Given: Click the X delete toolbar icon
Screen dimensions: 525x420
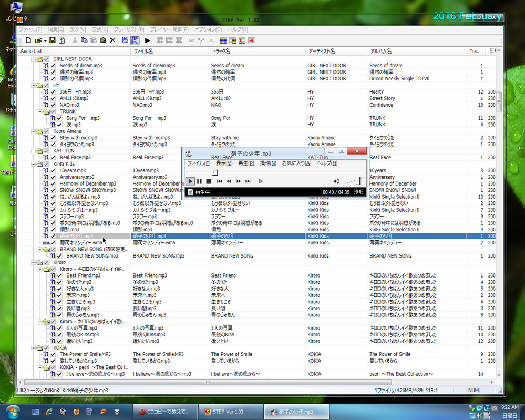Looking at the screenshot, I should [112, 40].
